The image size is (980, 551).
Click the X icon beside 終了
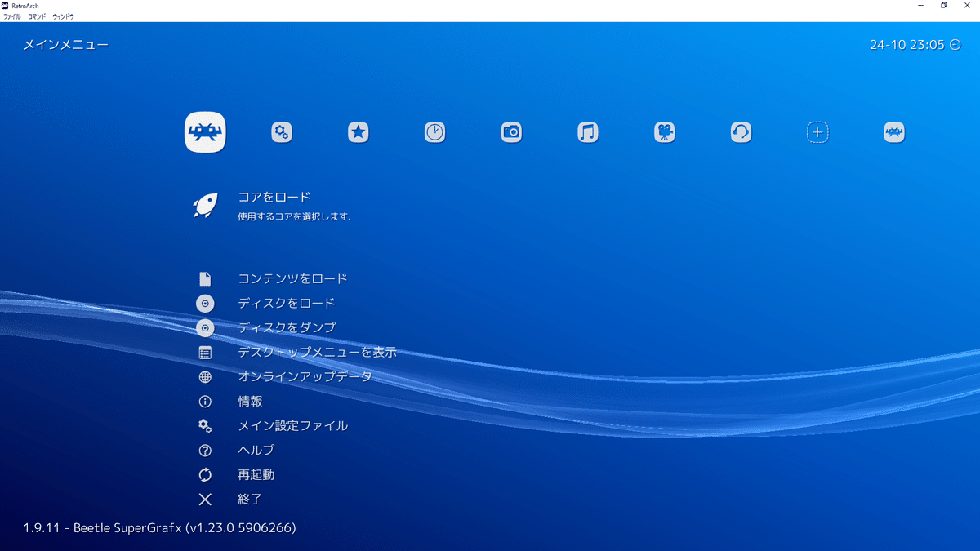point(205,500)
